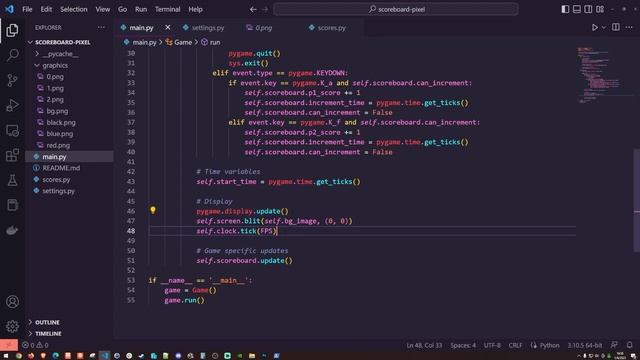Image resolution: width=640 pixels, height=360 pixels.
Task: Open the remote window indicator in status bar
Action: (9, 345)
